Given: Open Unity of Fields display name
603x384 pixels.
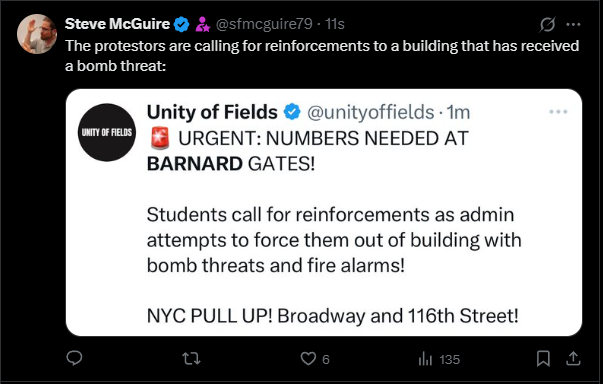Looking at the screenshot, I should (212, 112).
